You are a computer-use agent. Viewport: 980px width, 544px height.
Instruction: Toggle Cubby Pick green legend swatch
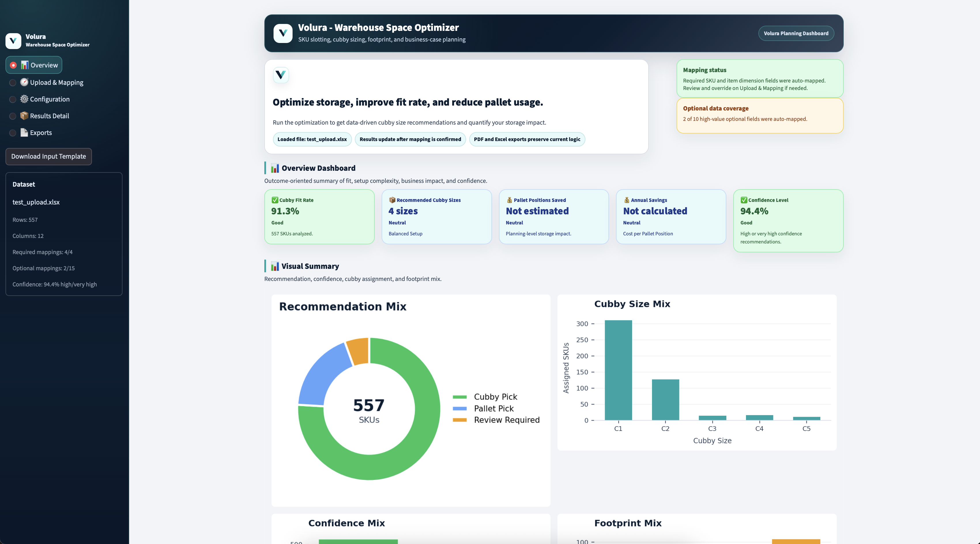pos(459,397)
